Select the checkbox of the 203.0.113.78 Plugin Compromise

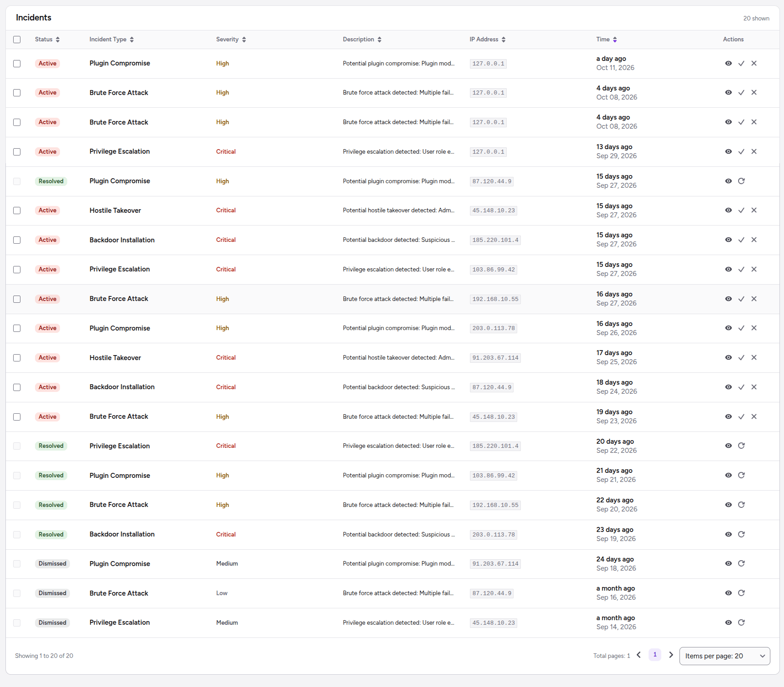point(17,328)
